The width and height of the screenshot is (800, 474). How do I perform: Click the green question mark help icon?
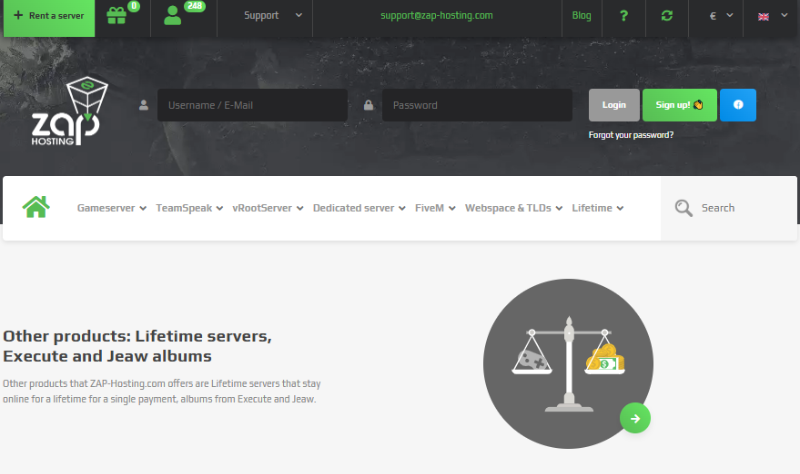(x=623, y=16)
